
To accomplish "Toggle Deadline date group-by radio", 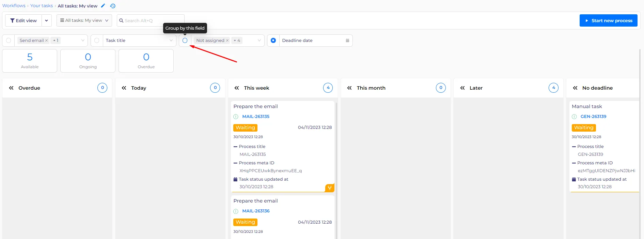I will 273,41.
